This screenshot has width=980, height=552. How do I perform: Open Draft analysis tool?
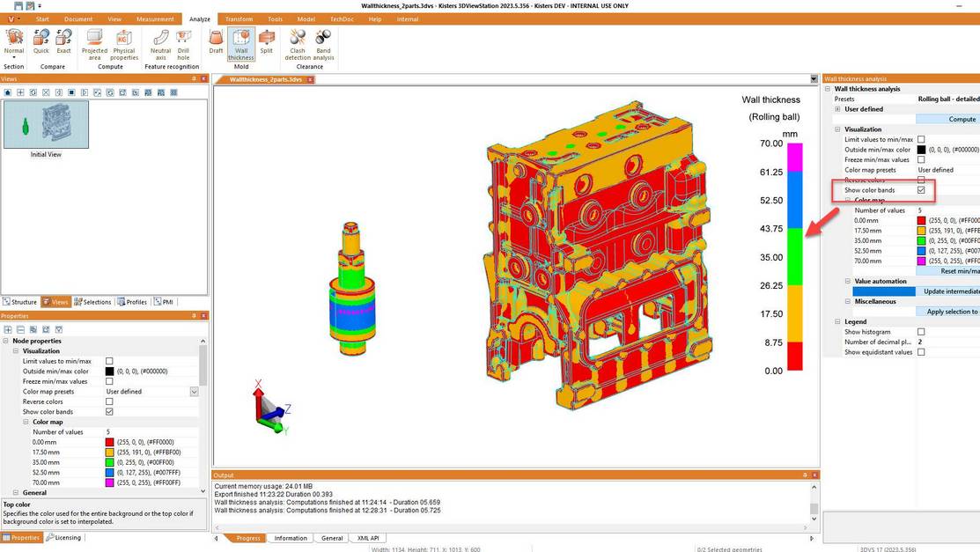click(x=216, y=42)
